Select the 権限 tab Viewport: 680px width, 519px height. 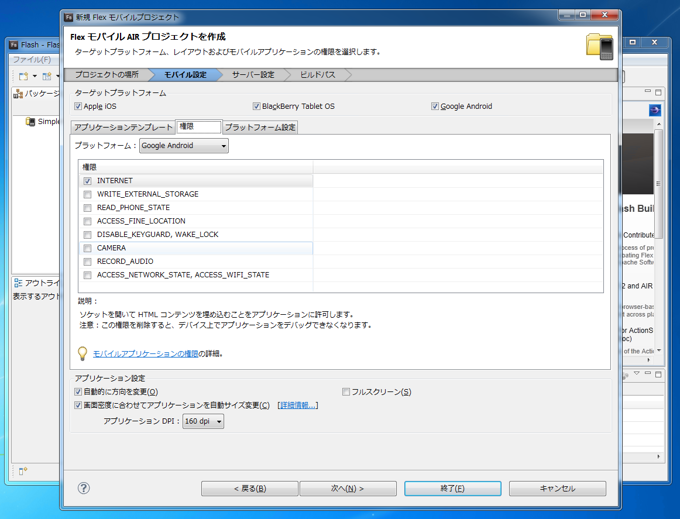(199, 127)
